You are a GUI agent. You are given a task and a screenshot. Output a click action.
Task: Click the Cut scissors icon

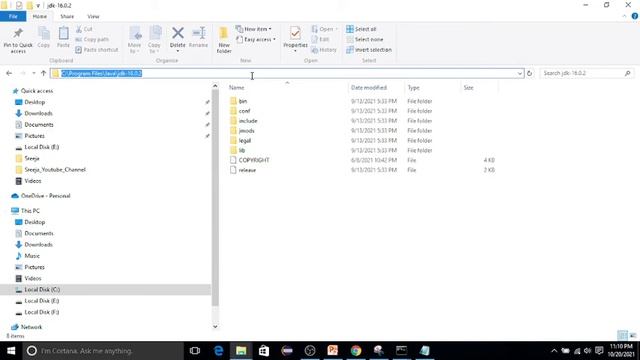79,29
